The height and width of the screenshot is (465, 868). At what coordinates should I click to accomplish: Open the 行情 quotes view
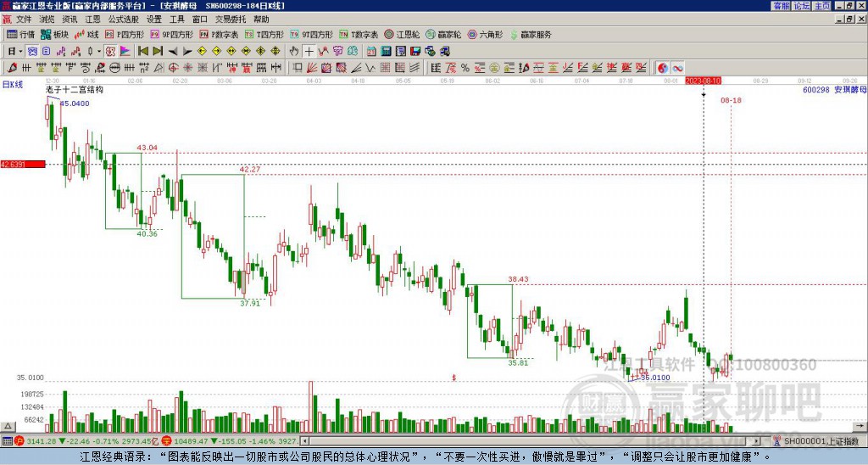(20, 34)
